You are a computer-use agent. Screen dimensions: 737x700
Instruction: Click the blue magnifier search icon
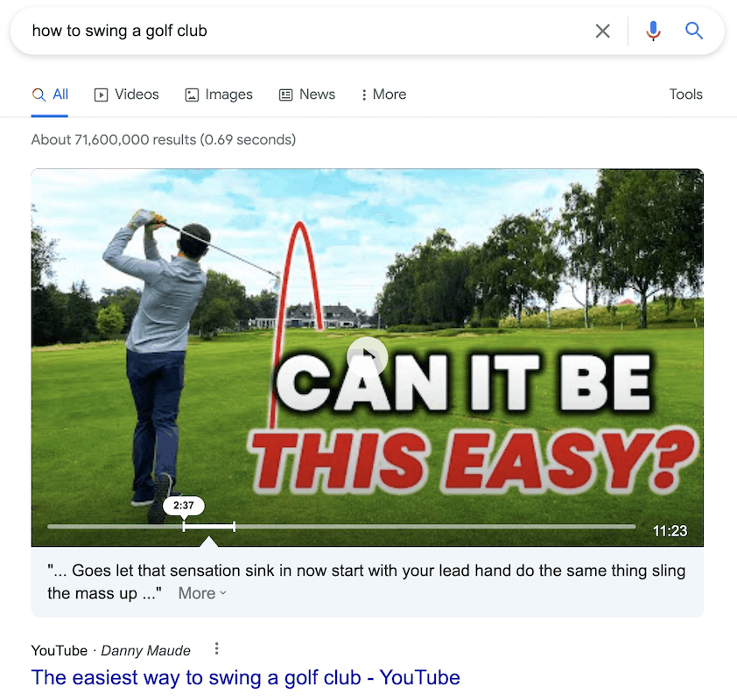694,31
